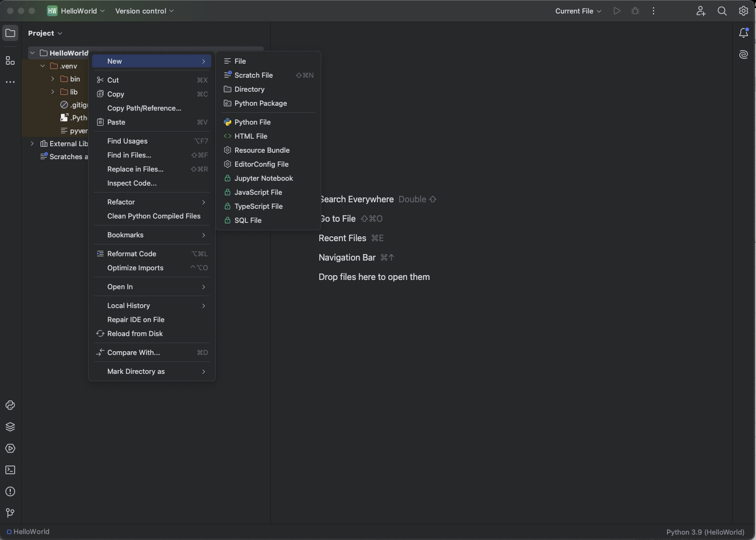The height and width of the screenshot is (540, 756).
Task: Select Copy in the context menu
Action: 152,94
